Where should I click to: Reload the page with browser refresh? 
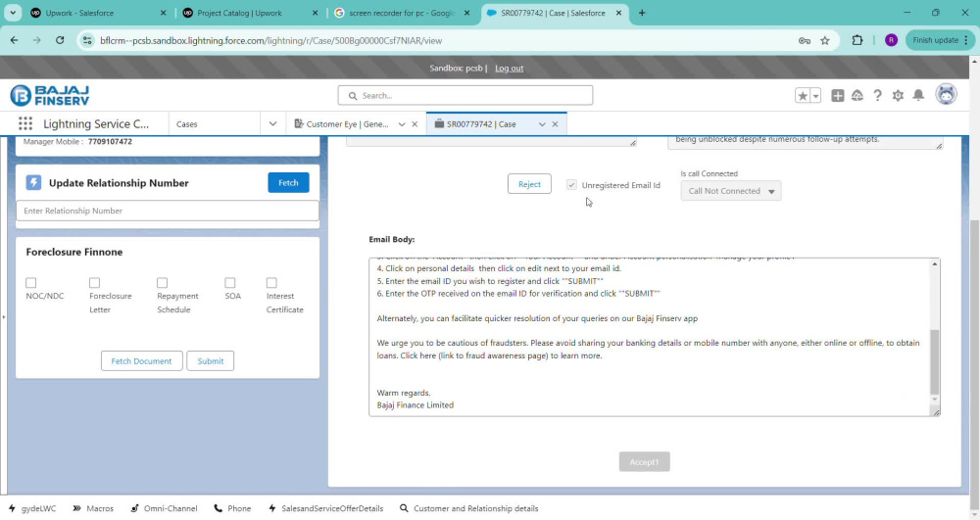click(x=60, y=40)
